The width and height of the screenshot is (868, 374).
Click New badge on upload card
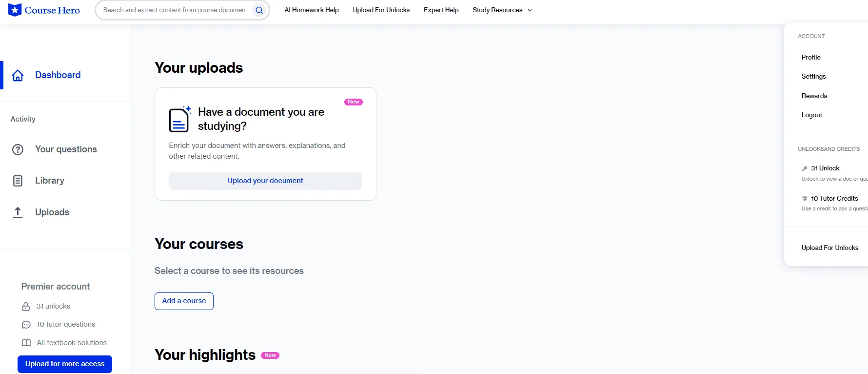coord(354,102)
